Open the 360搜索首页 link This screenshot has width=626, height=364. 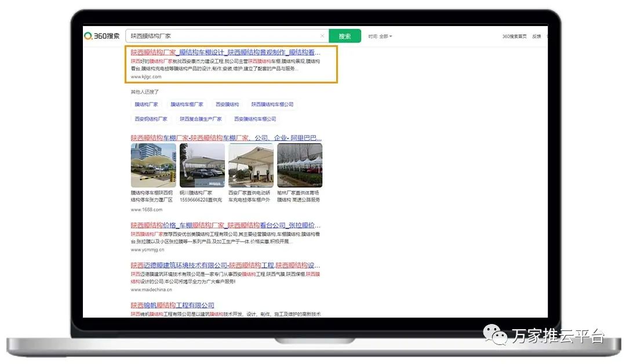pos(514,37)
